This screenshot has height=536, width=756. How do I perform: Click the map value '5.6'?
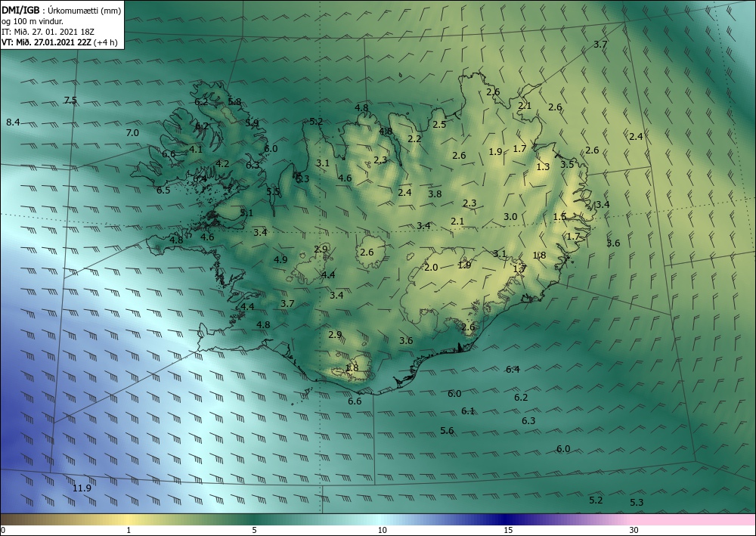[447, 430]
